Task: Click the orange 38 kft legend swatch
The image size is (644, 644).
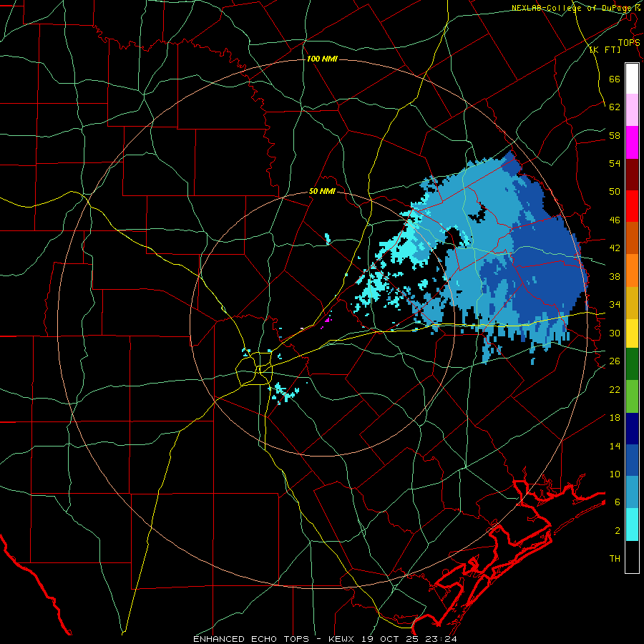Action: pyautogui.click(x=632, y=270)
